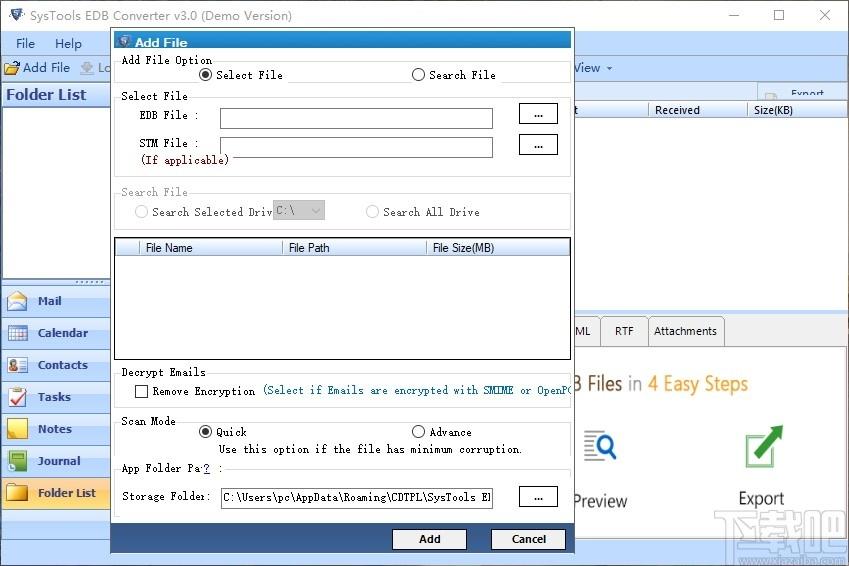Click the Cancel button in dialog
Image resolution: width=849 pixels, height=566 pixels.
(528, 539)
